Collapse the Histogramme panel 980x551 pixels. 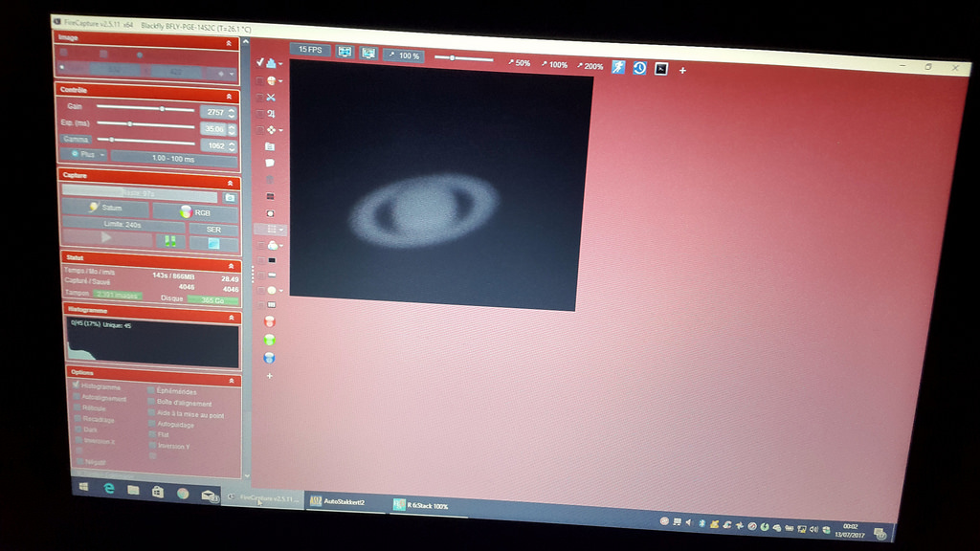tap(232, 318)
